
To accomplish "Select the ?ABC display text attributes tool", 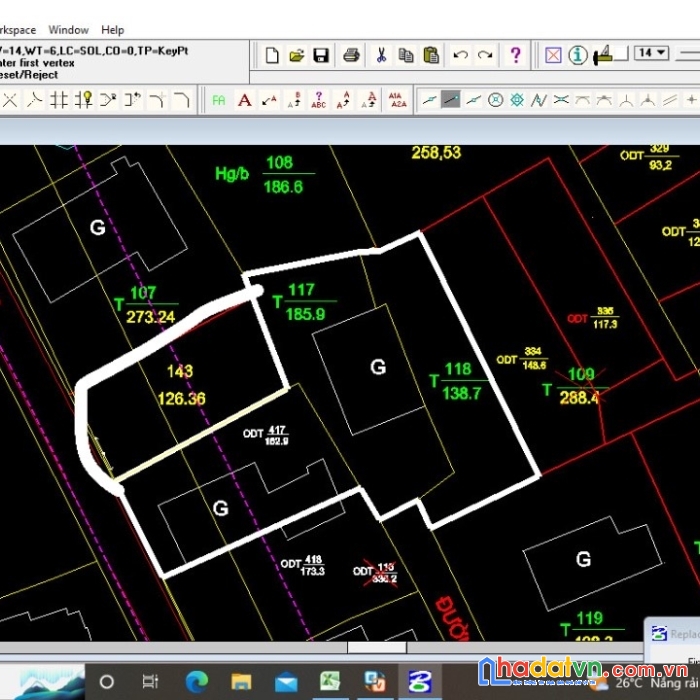I will pos(319,100).
